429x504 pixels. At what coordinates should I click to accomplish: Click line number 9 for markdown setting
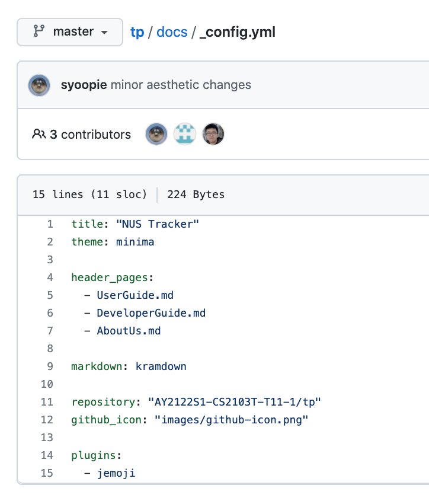(x=50, y=366)
